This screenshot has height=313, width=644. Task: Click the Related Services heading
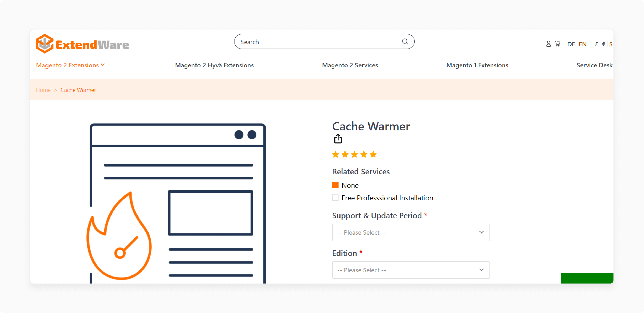361,172
